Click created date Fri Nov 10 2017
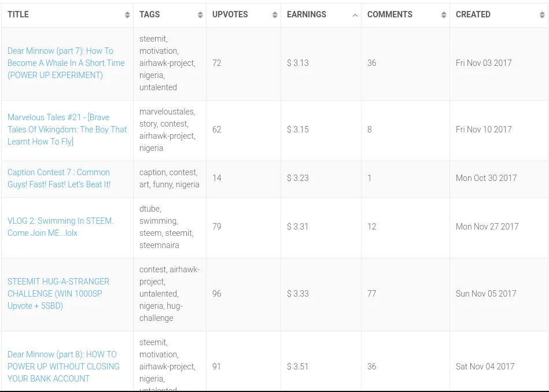 (484, 130)
